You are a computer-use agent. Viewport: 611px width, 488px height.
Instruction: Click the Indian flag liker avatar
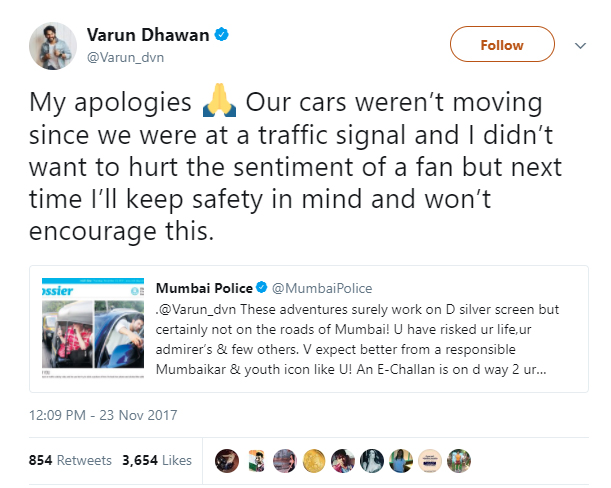click(x=256, y=461)
